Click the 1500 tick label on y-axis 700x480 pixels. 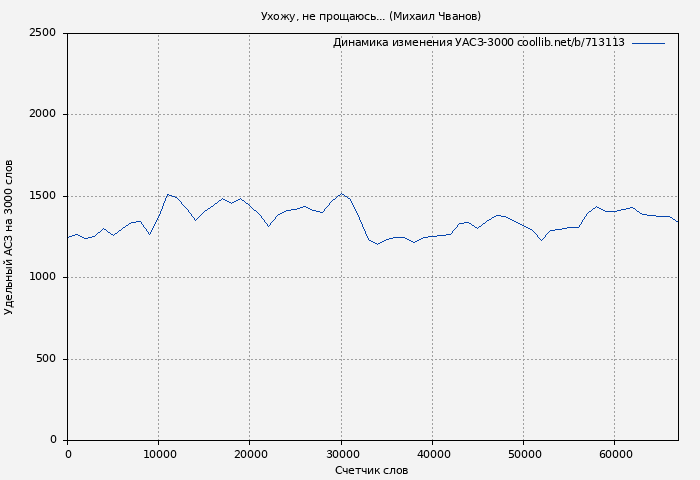pos(42,196)
